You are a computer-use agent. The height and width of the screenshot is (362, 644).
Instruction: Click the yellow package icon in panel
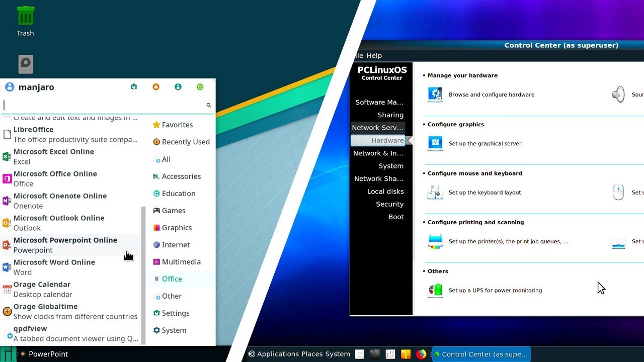406,354
